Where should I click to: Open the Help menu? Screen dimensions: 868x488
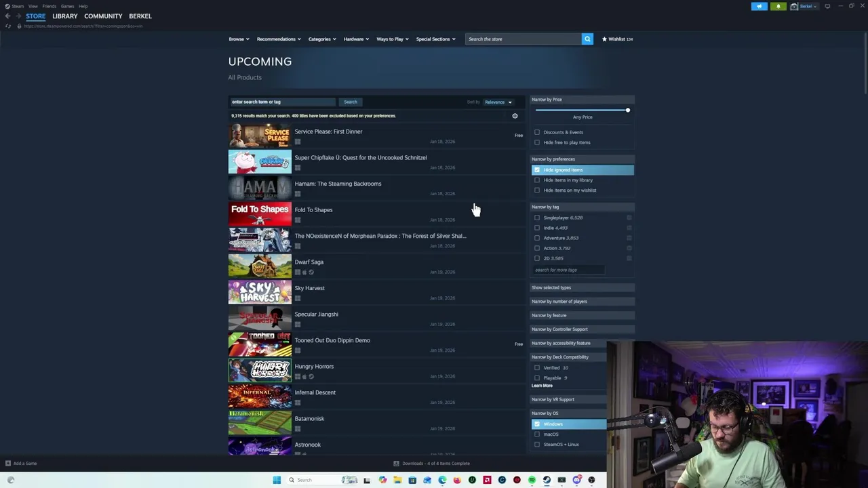(x=83, y=6)
